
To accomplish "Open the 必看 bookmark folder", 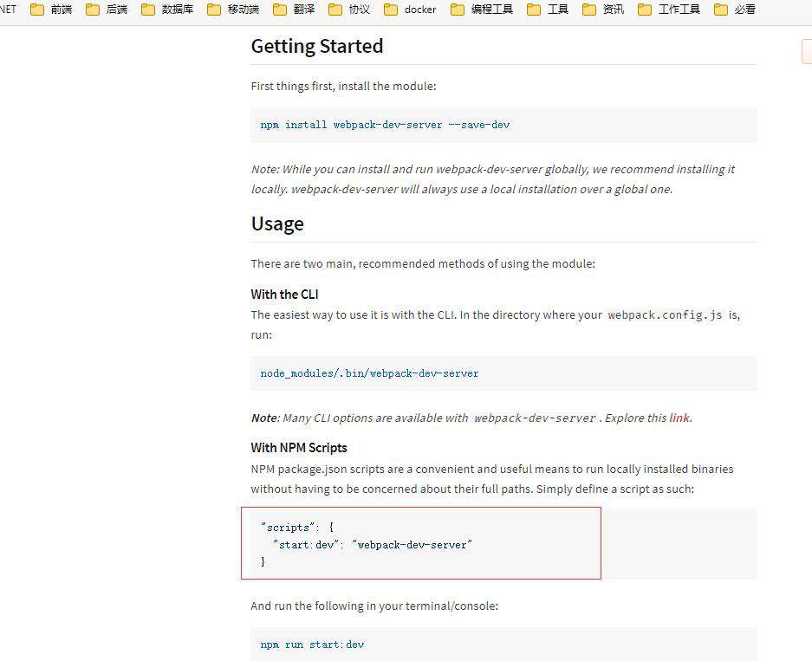I will (x=734, y=10).
